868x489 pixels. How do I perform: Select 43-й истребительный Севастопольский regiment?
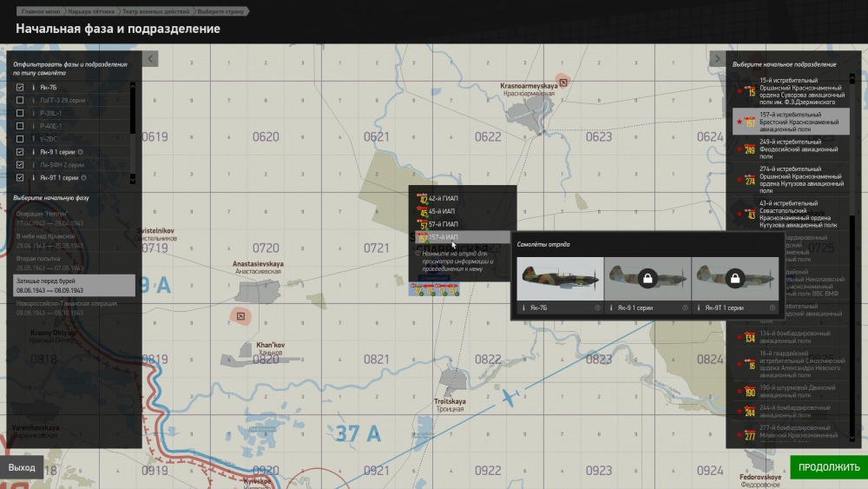point(791,214)
